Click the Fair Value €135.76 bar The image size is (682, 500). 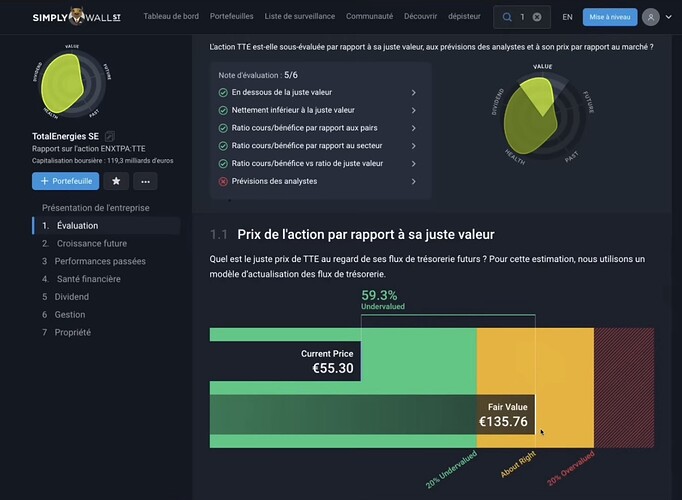pos(372,415)
